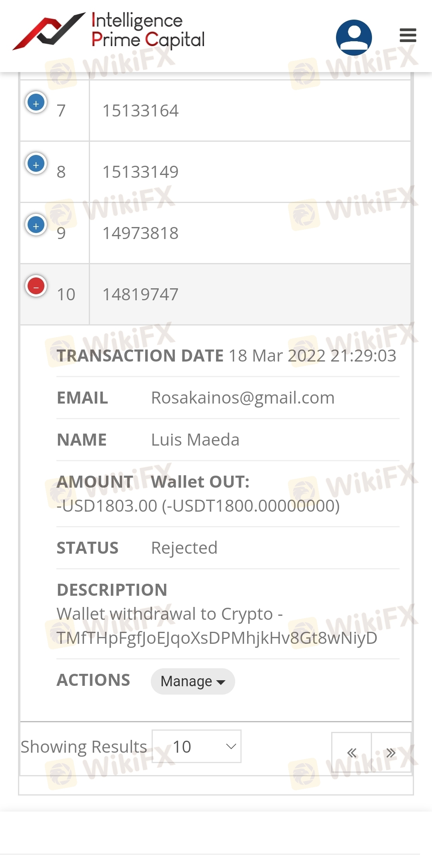Click the crypto wallet address text

tap(217, 638)
